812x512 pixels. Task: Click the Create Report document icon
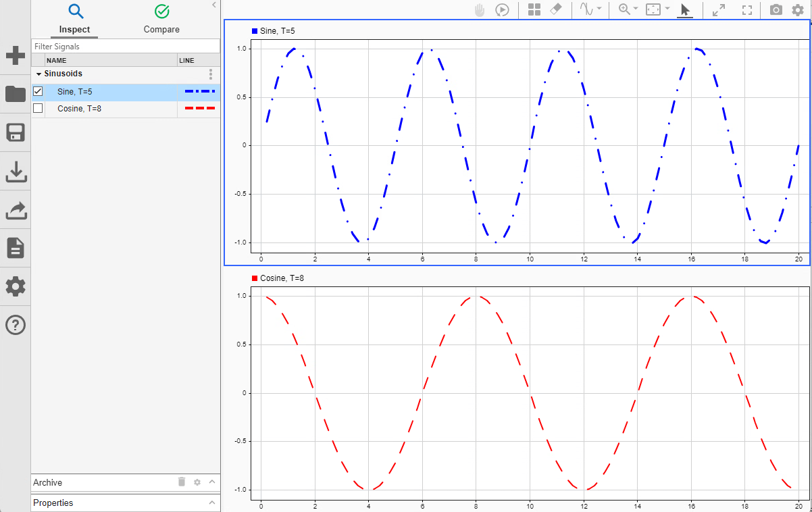(16, 249)
